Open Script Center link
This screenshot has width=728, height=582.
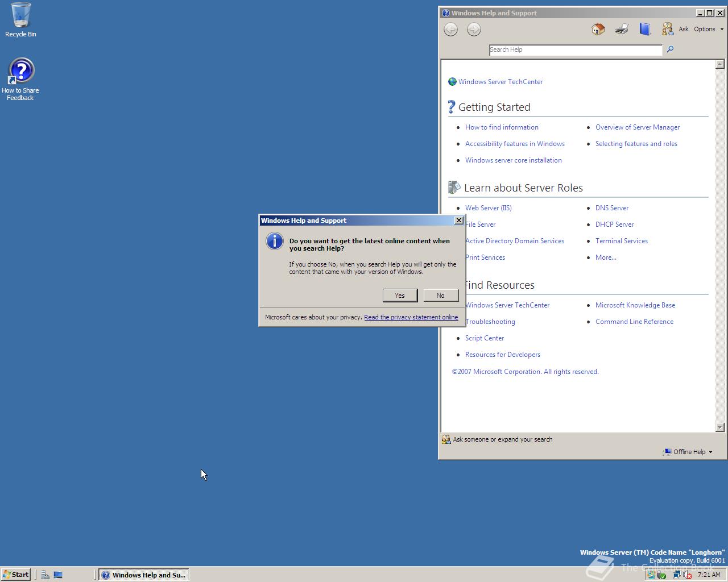pyautogui.click(x=485, y=338)
